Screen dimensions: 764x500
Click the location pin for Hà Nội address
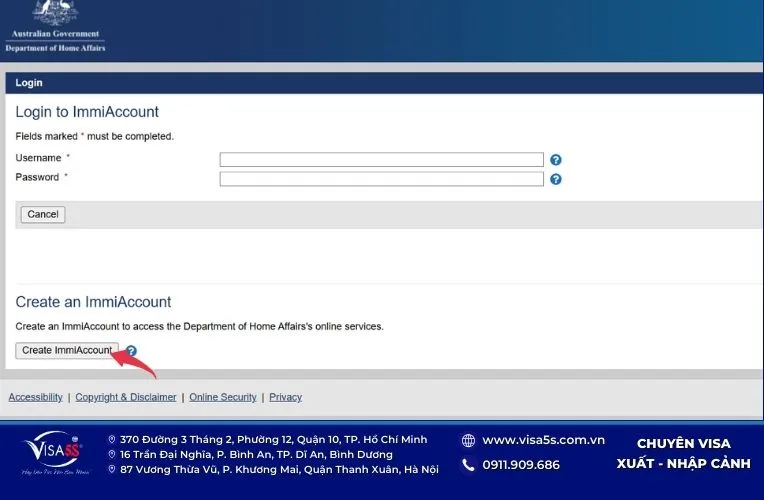112,470
